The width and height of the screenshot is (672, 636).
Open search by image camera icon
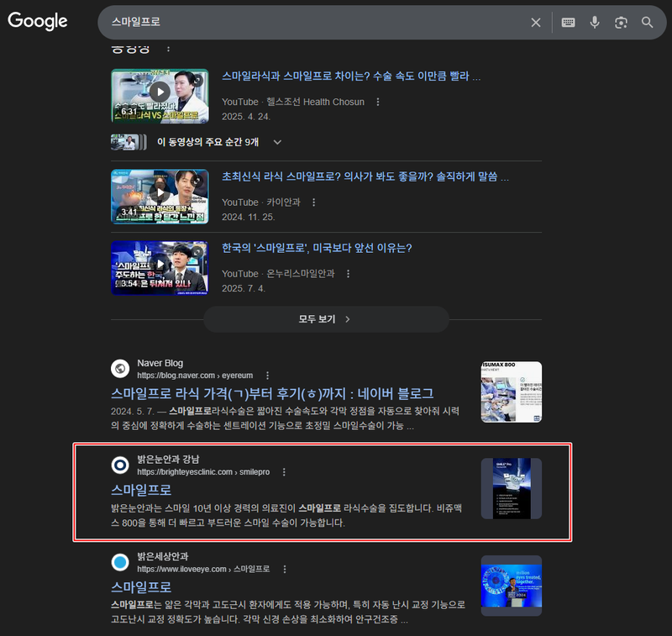621,23
